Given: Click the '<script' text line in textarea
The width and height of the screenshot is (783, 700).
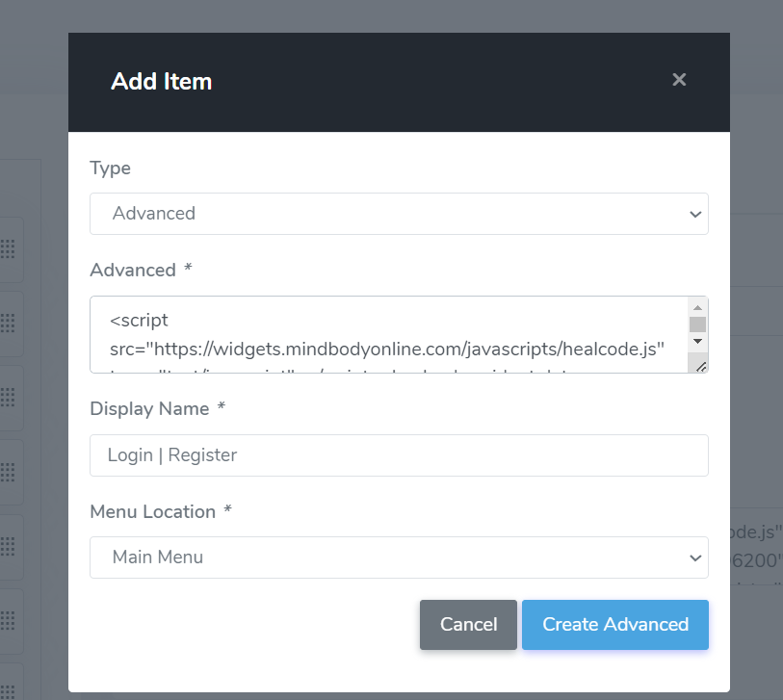Looking at the screenshot, I should [139, 321].
